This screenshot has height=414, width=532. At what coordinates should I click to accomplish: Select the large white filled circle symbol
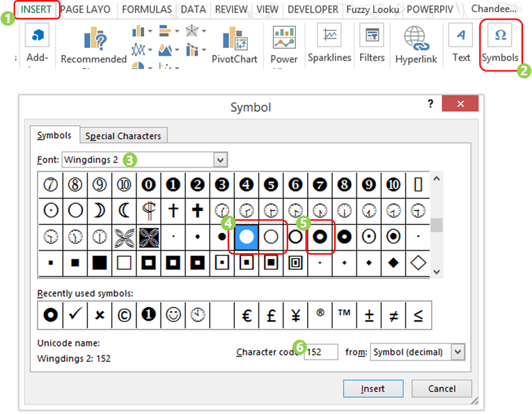(x=247, y=237)
